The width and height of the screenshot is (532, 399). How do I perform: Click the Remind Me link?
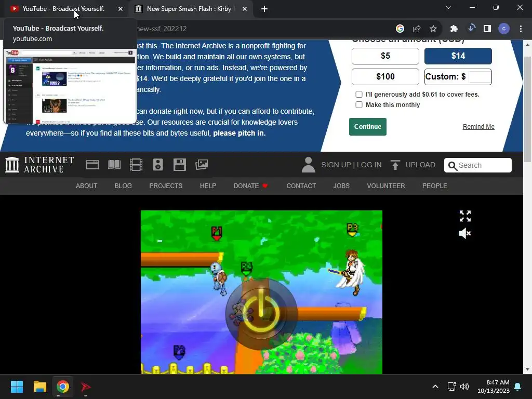(x=478, y=127)
